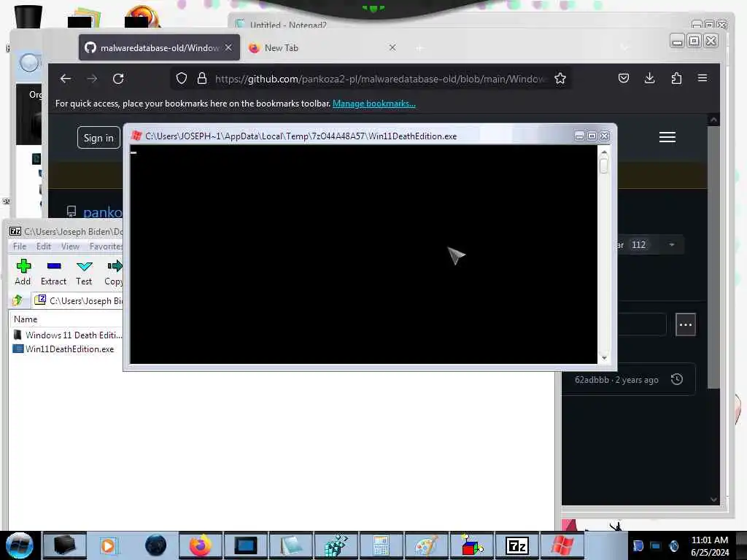Click the 7-Zip up one level folder icon

pyautogui.click(x=18, y=300)
